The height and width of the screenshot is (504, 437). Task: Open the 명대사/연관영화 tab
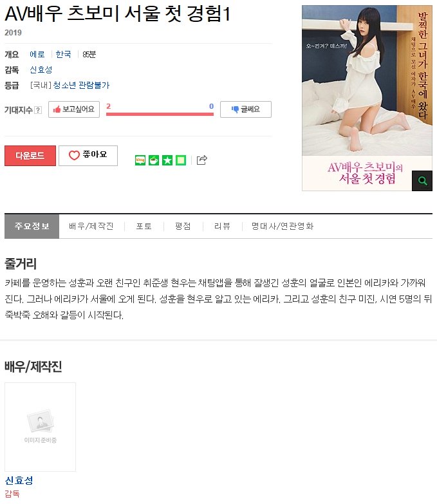(x=283, y=227)
